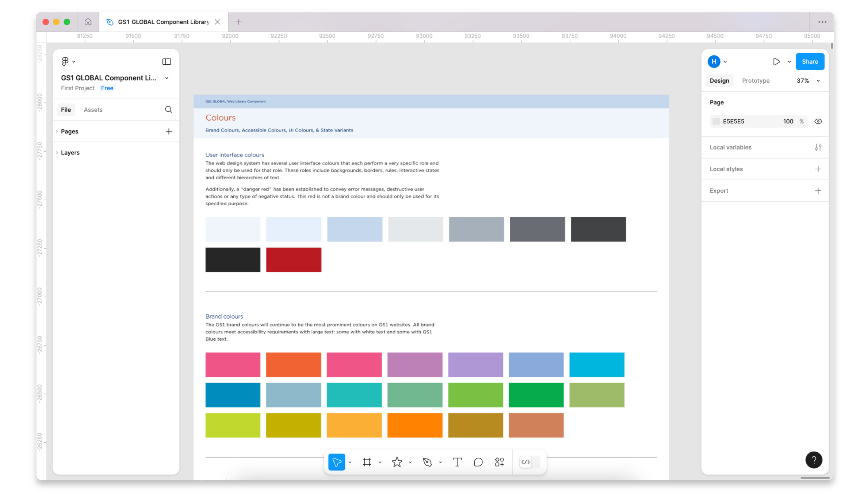Click the search icon in left panel
868x495 pixels.
click(x=168, y=110)
